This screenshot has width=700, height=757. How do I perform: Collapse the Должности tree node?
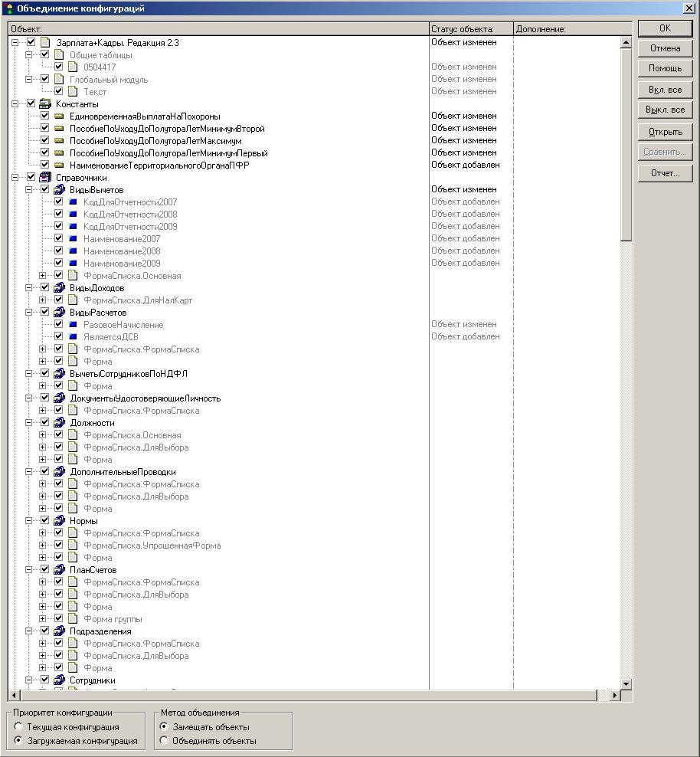click(x=29, y=423)
